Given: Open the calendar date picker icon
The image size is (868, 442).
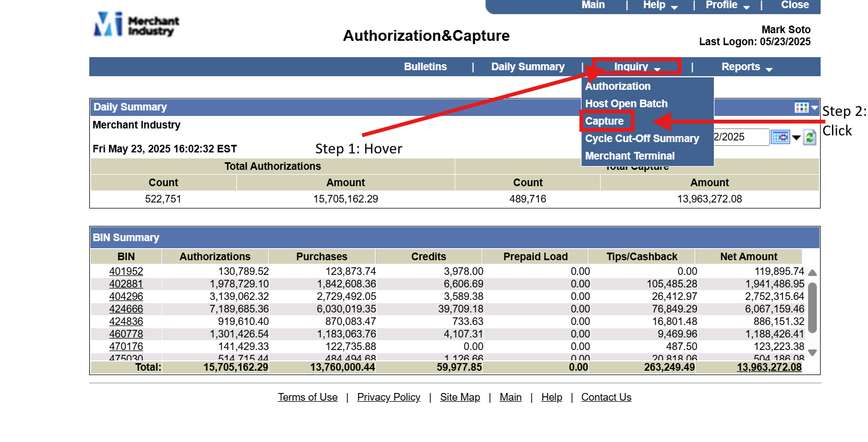Looking at the screenshot, I should click(x=780, y=137).
